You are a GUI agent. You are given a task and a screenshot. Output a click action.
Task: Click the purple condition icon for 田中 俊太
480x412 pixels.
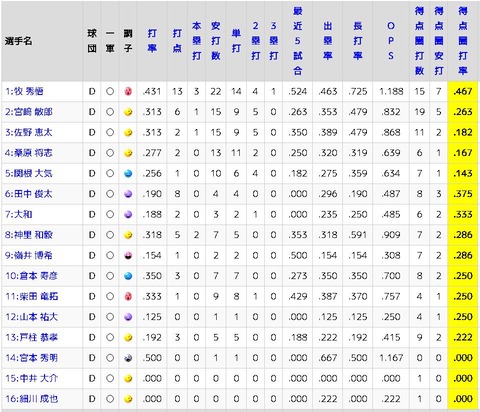click(x=128, y=194)
